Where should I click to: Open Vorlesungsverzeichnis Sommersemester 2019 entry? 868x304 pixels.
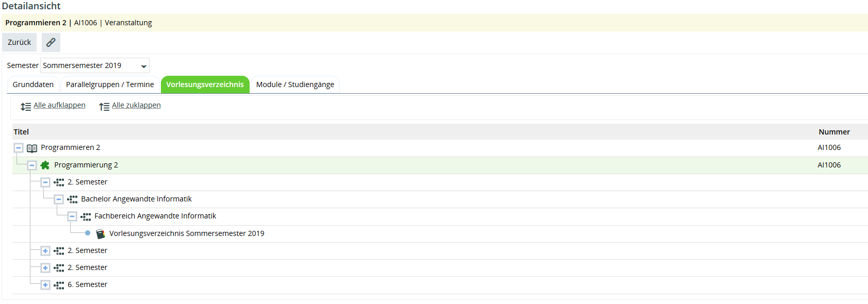coord(187,233)
